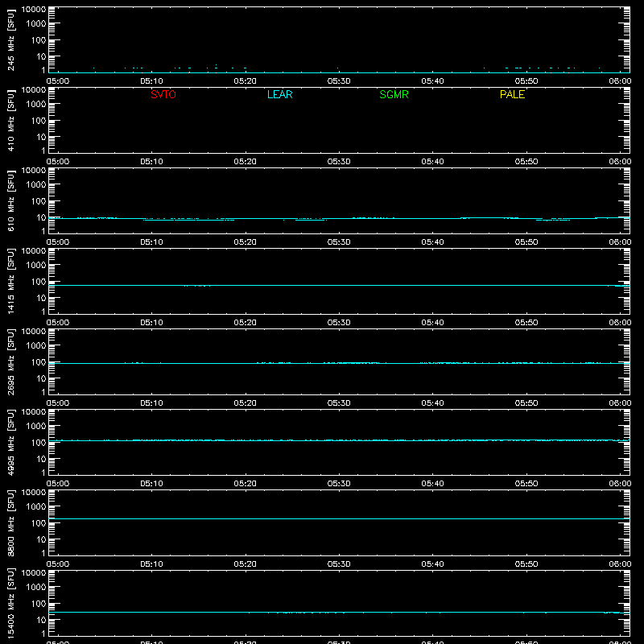The image size is (644, 644).
Task: Click the 05:30 time label under 610 MHz plot
Action: pyautogui.click(x=339, y=242)
